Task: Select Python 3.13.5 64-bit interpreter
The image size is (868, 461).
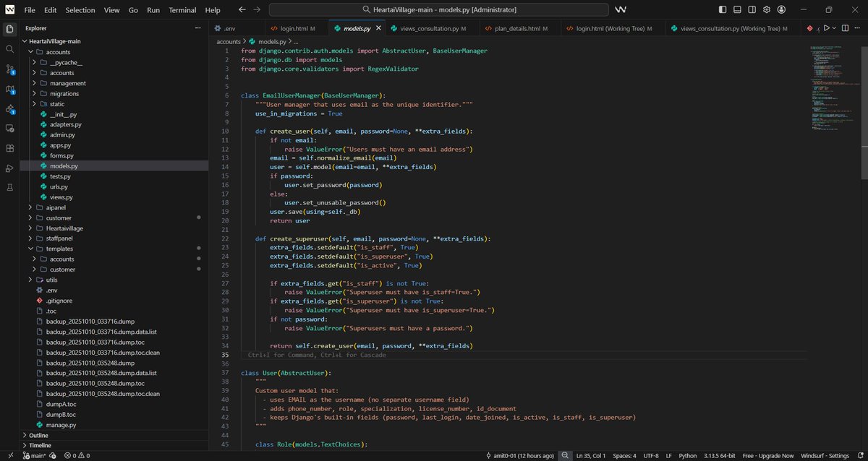Action: 719,456
